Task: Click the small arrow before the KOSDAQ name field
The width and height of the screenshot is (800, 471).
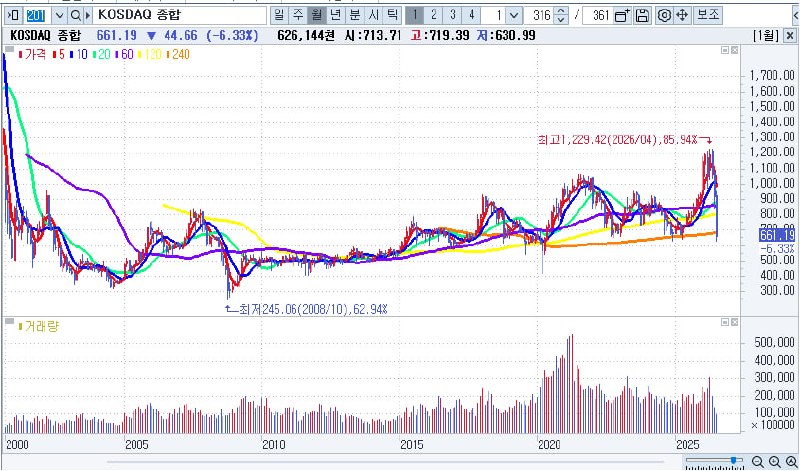Action: [x=89, y=16]
